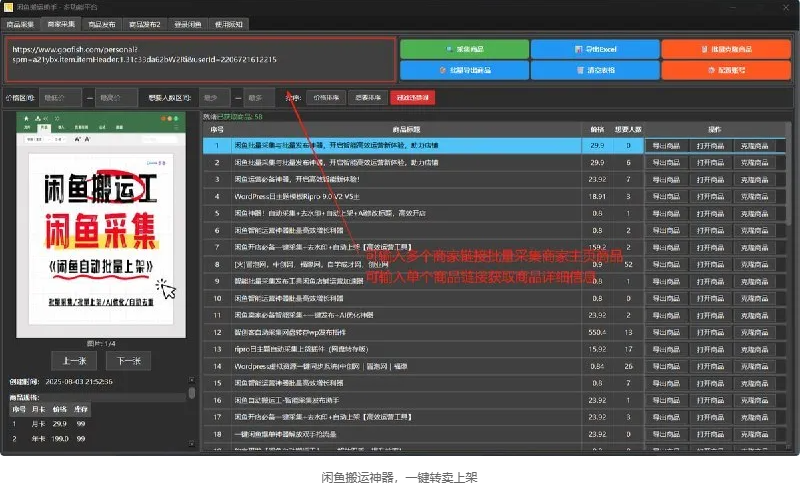Click 导出商品 in row 18
803x489 pixels.
666,434
